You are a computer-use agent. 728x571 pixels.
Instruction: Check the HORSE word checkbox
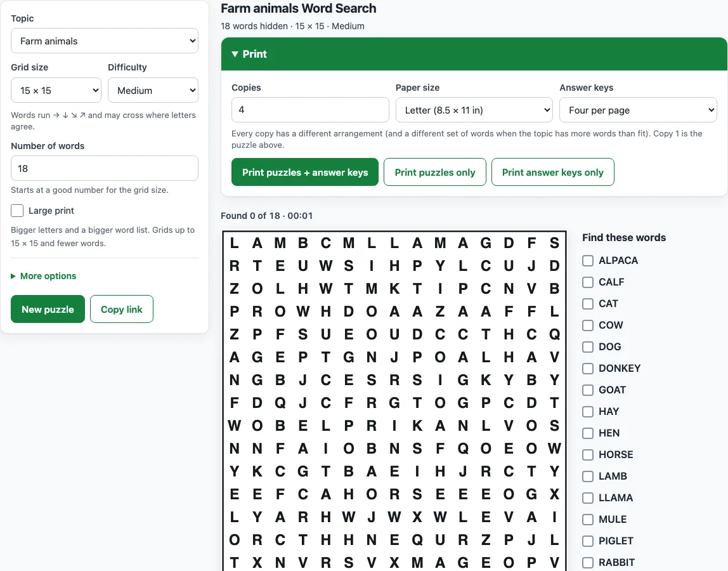coord(588,455)
